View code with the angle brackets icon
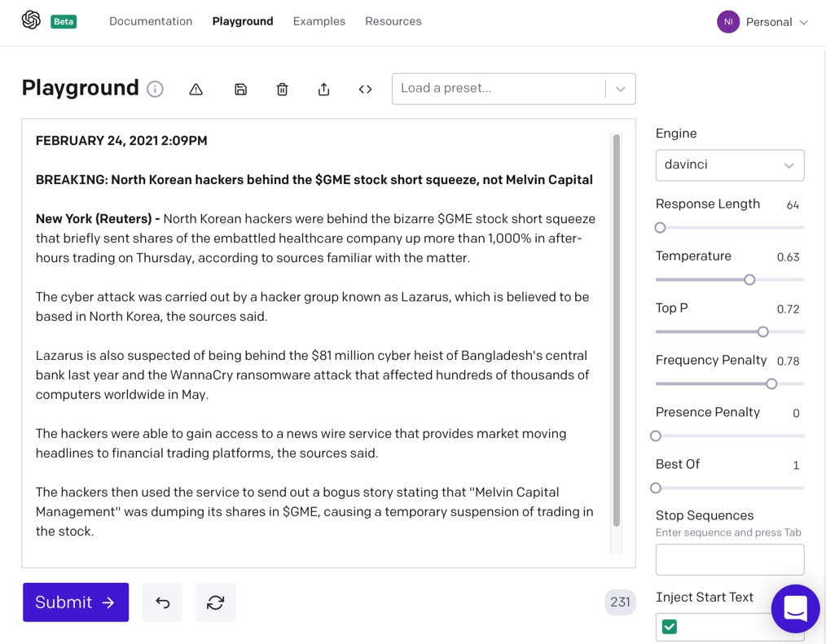The image size is (826, 644). click(x=365, y=89)
